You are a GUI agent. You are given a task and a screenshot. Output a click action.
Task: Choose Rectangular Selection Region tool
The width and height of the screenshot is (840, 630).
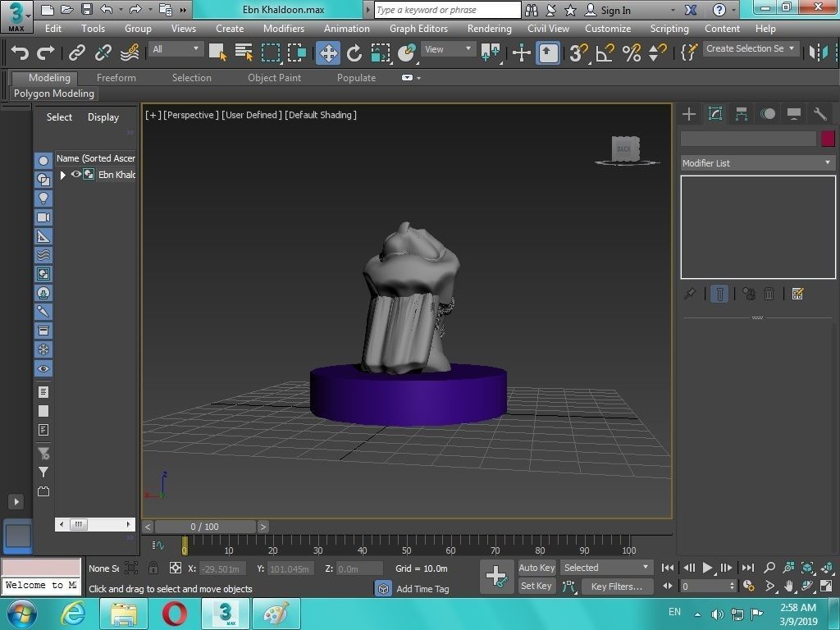(x=271, y=52)
